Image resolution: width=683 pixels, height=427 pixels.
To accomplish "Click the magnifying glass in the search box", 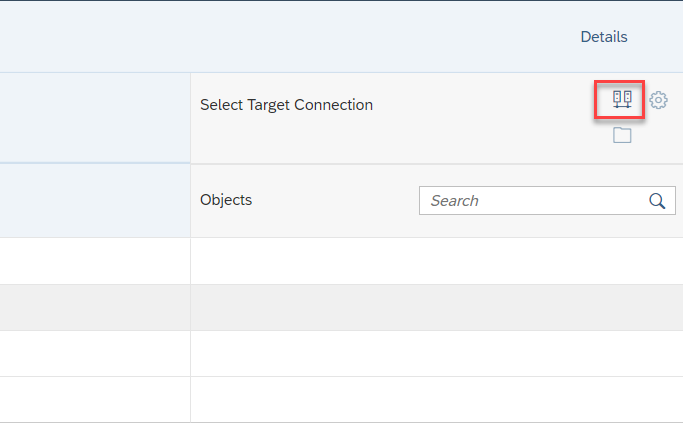I will (x=657, y=201).
